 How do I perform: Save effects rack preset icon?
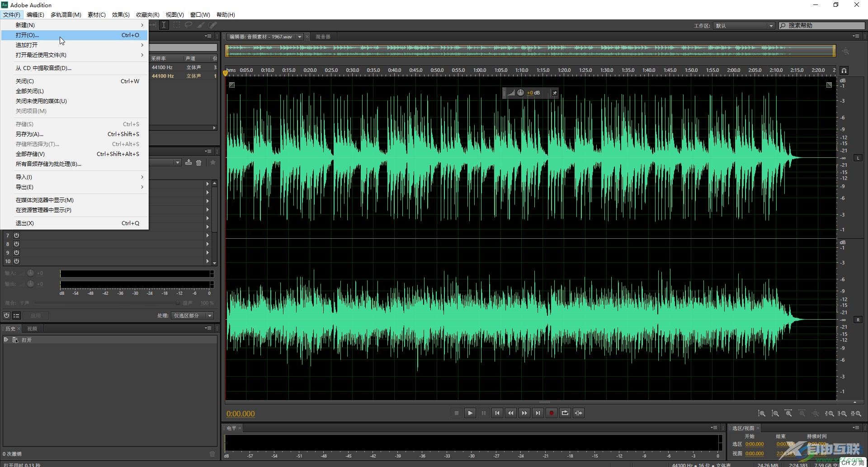pyautogui.click(x=189, y=163)
